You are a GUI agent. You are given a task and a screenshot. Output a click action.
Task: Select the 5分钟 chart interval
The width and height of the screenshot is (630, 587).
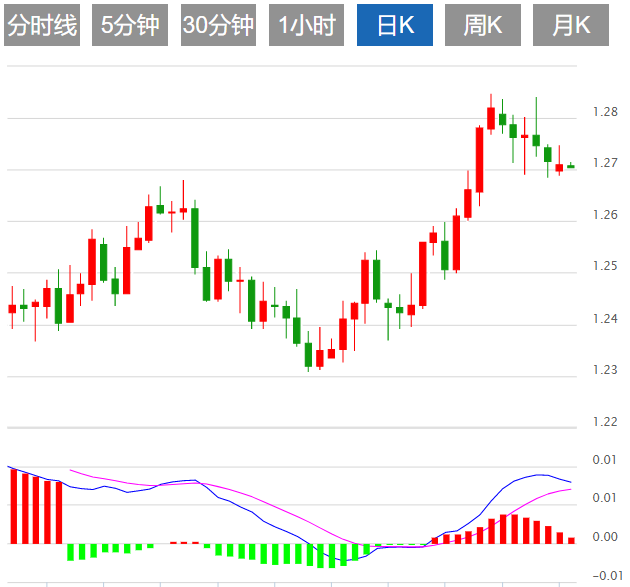(x=130, y=25)
